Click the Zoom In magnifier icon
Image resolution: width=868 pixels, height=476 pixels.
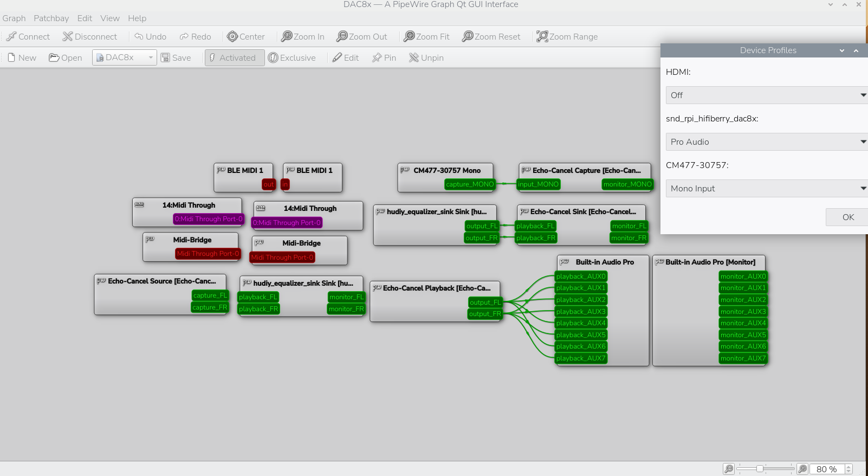coord(287,37)
